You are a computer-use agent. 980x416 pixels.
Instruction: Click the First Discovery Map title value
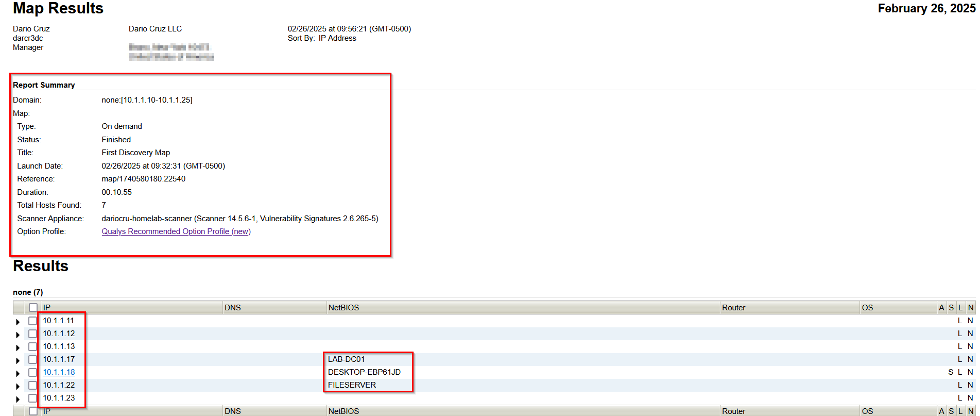[135, 153]
